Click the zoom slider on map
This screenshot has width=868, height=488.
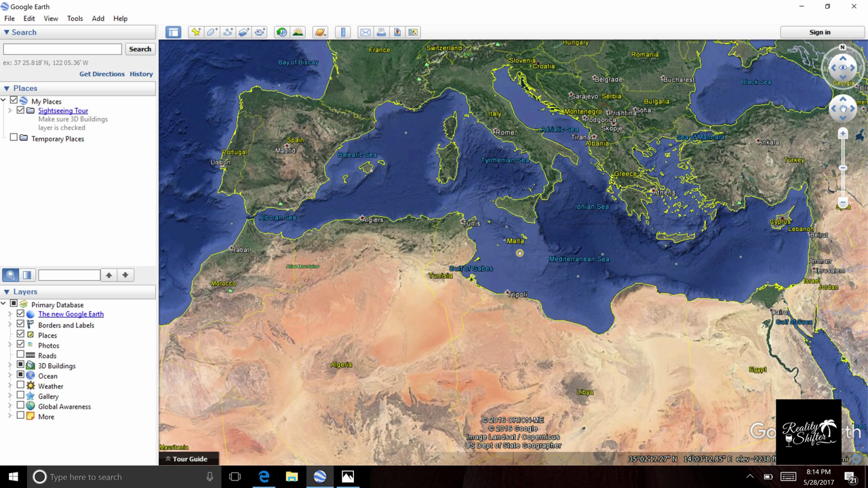coord(843,168)
